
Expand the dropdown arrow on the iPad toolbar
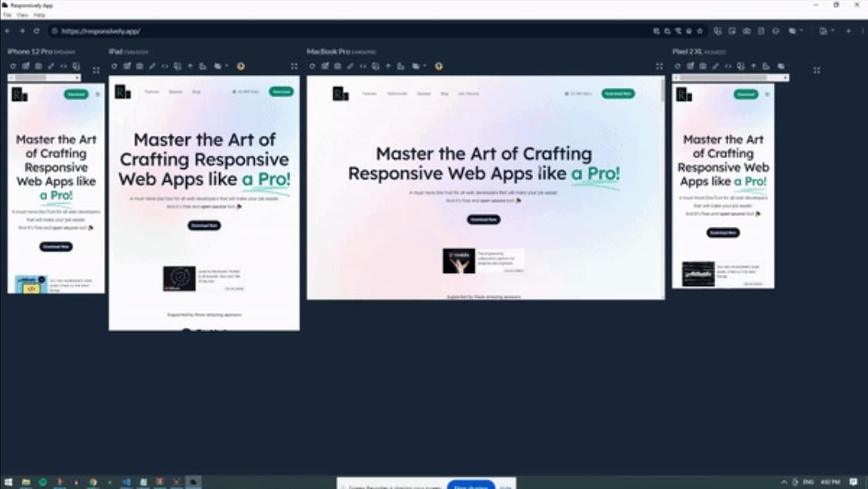[x=226, y=66]
